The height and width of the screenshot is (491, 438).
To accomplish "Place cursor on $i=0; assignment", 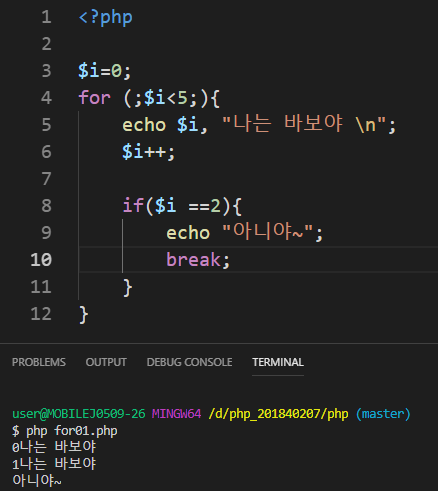I will point(105,71).
